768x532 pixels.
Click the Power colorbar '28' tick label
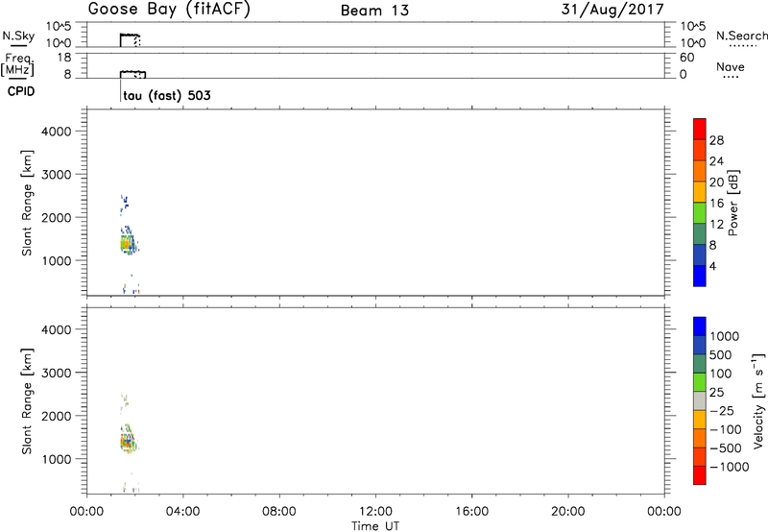pos(716,140)
